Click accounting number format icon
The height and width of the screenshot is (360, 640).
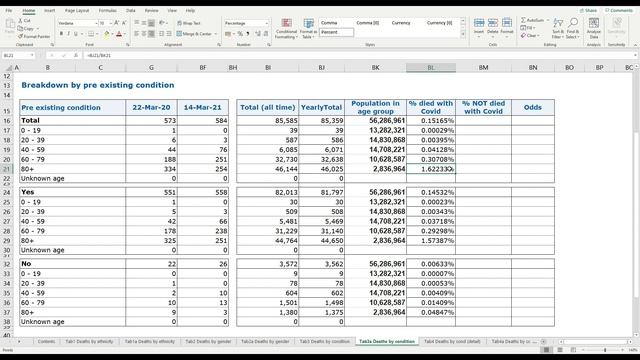tap(228, 34)
